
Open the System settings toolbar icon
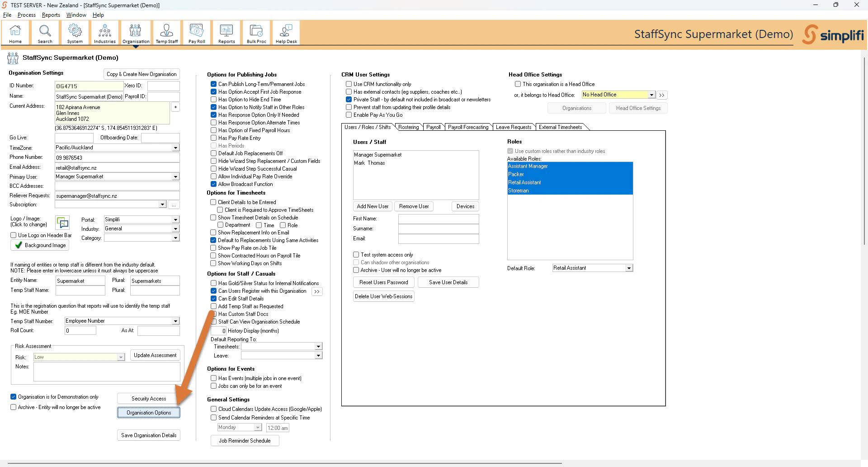click(x=75, y=33)
